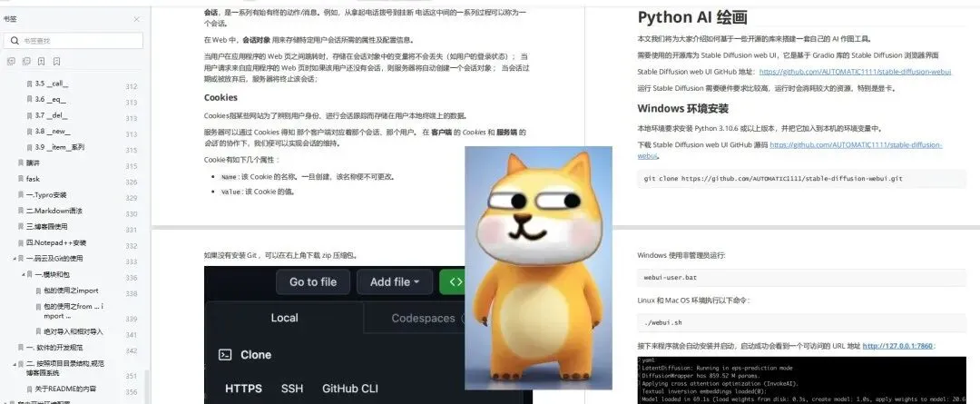980x404 pixels.
Task: Click bookmark icon beside 绝对导入和相对导入
Action: click(38, 331)
